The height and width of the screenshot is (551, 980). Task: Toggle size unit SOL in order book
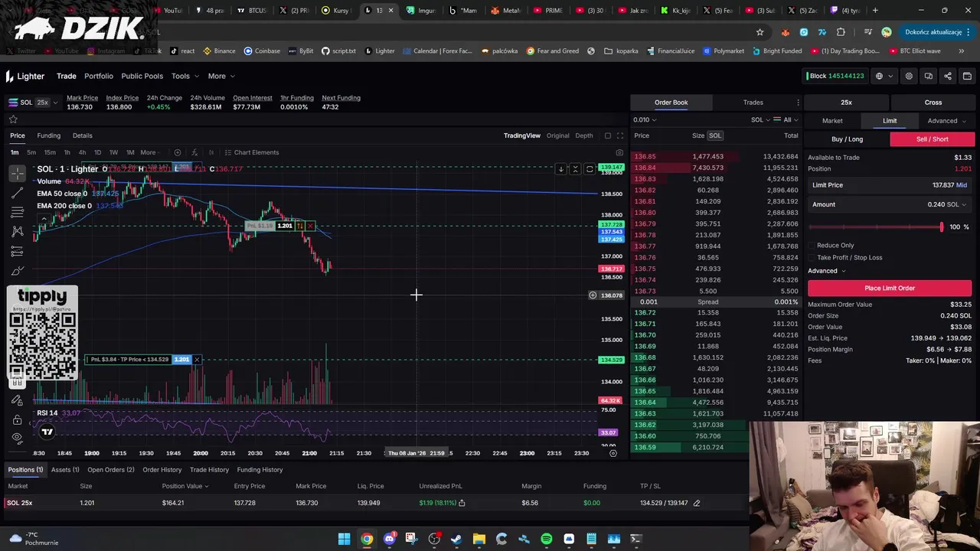(715, 135)
